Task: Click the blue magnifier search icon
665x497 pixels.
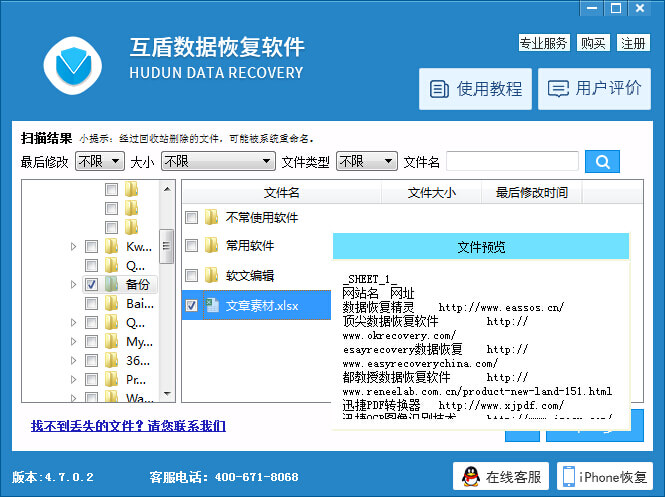Action: point(602,162)
